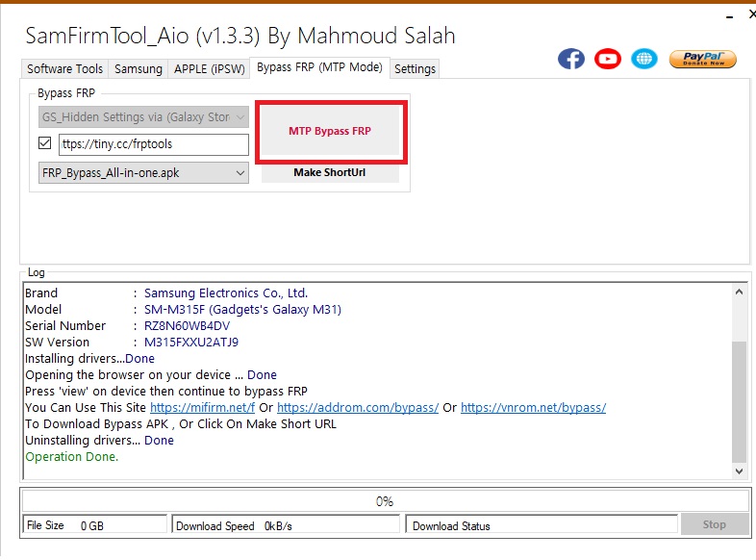Click the log scrollbar down arrow

point(739,471)
